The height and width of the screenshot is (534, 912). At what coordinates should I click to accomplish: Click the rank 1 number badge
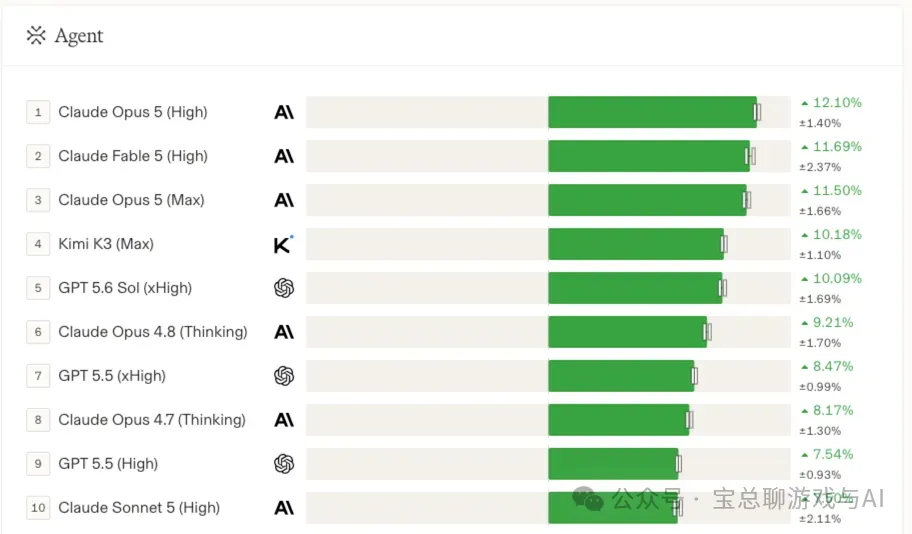tap(38, 112)
